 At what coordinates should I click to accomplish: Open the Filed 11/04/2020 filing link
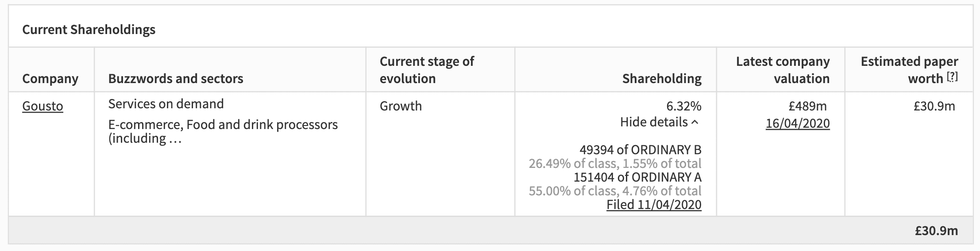click(654, 205)
